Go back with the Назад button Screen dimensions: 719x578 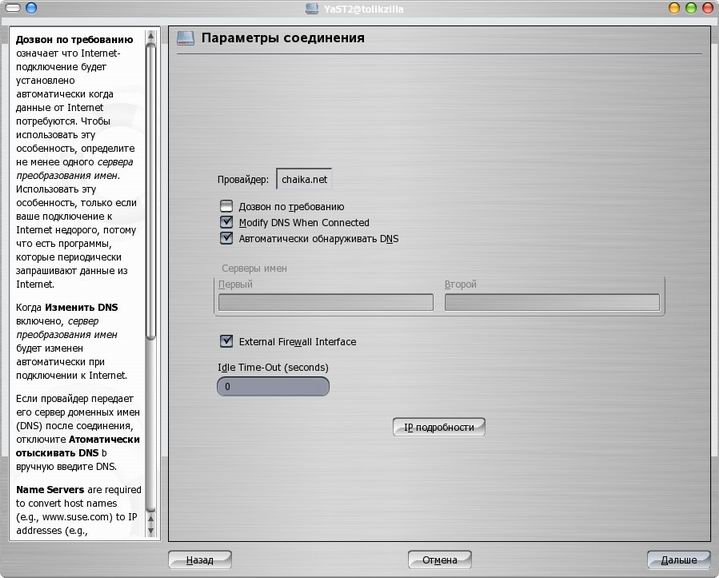click(200, 560)
